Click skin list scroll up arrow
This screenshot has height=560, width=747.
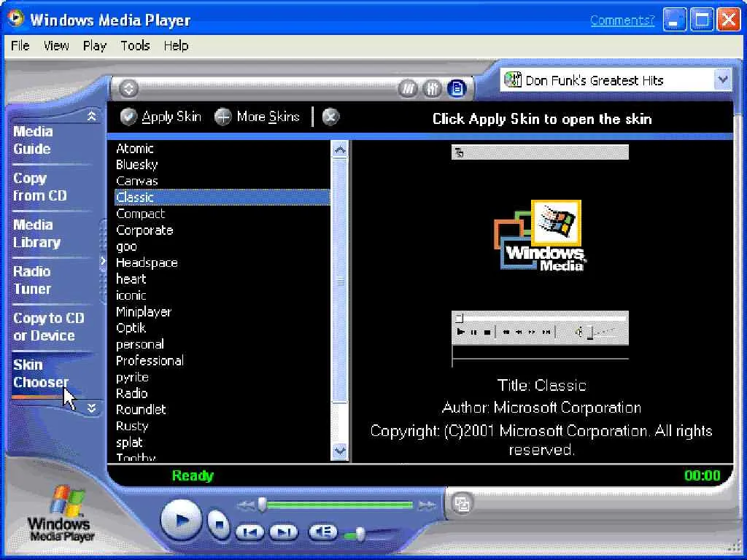coord(340,150)
